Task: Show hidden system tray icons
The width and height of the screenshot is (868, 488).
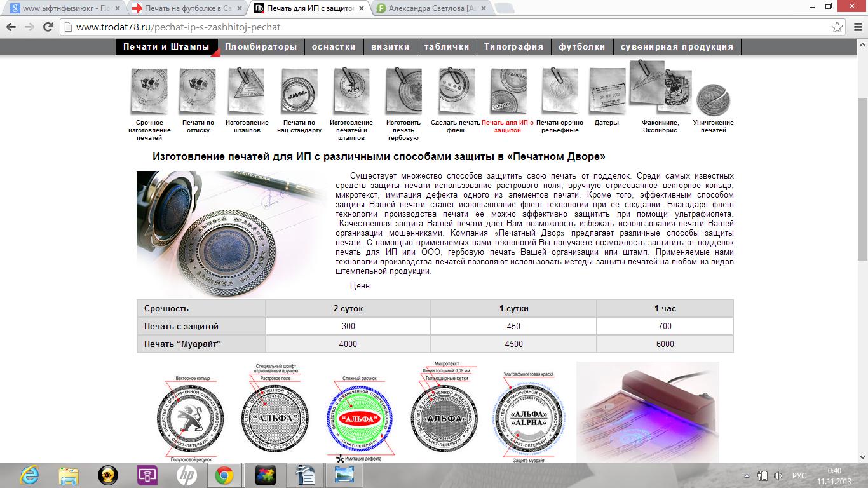Action: point(747,476)
